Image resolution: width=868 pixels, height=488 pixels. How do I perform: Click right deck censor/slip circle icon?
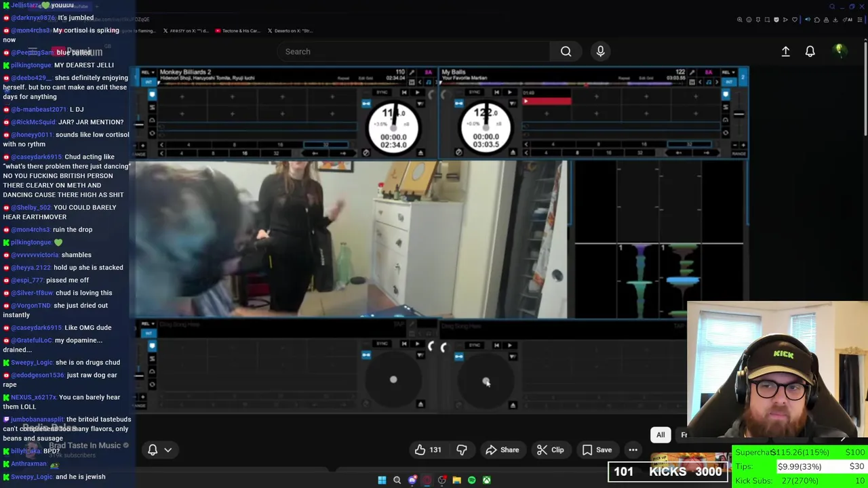459,152
